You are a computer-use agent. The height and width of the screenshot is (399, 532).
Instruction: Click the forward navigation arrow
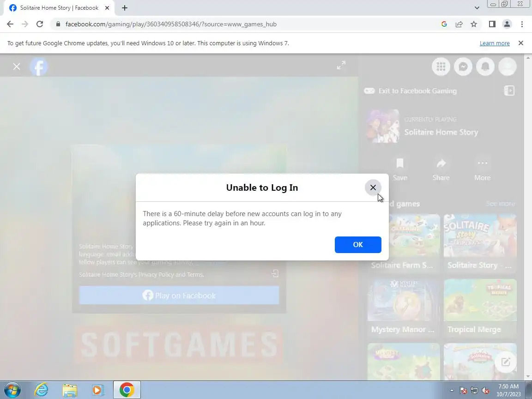(x=25, y=24)
